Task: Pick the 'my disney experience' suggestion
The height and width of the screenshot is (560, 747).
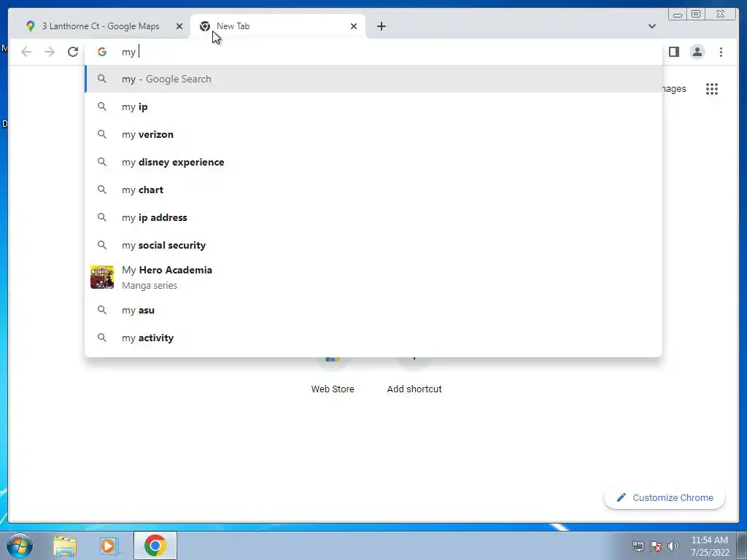Action: coord(373,162)
